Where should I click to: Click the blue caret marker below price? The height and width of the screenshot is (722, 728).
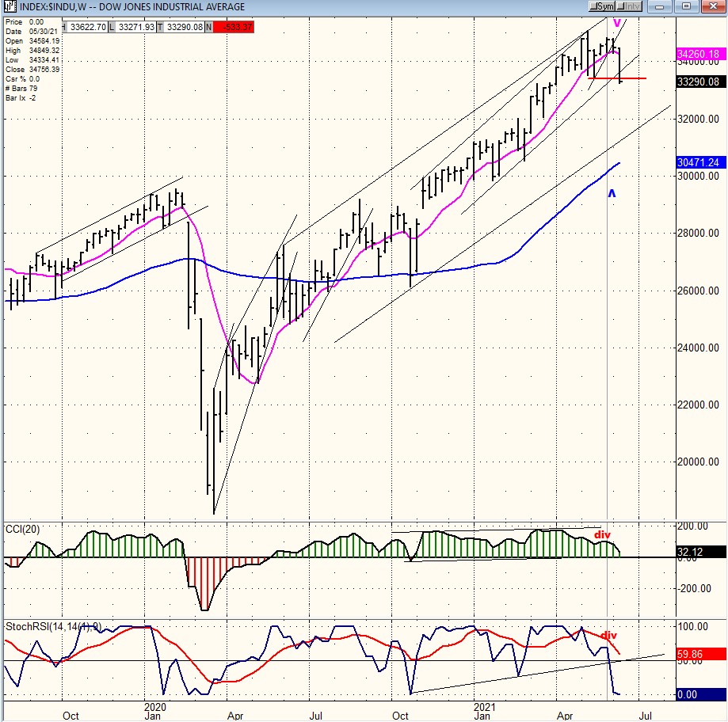612,192
